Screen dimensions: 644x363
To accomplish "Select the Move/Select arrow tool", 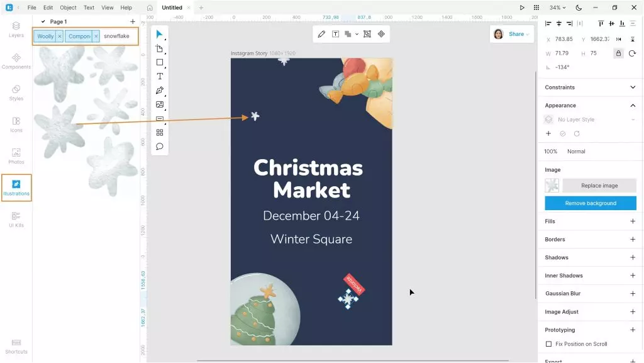I will pyautogui.click(x=159, y=34).
